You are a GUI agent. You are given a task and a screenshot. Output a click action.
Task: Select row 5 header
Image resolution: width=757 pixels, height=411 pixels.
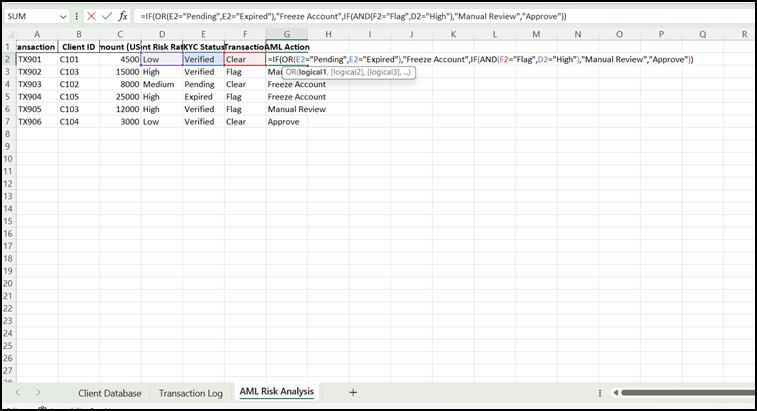[x=8, y=97]
